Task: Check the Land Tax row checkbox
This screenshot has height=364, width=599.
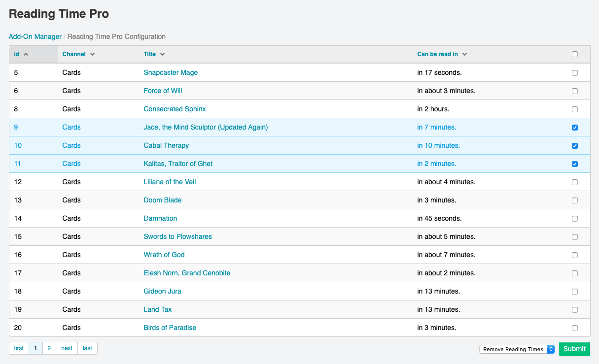Action: pyautogui.click(x=575, y=310)
